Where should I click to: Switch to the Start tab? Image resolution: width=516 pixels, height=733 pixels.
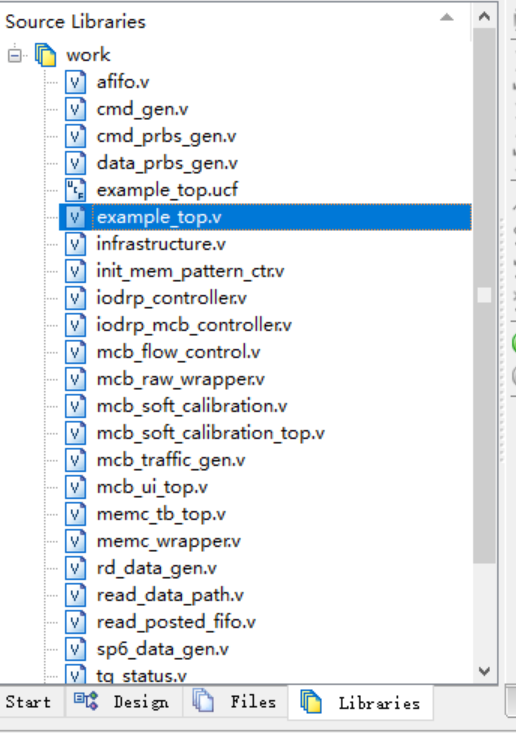point(28,702)
